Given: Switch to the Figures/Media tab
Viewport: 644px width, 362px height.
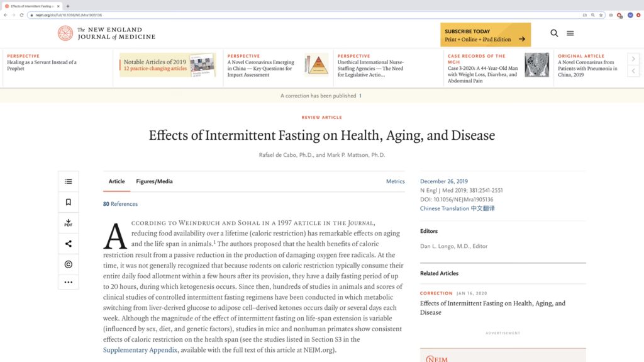Looking at the screenshot, I should point(154,181).
